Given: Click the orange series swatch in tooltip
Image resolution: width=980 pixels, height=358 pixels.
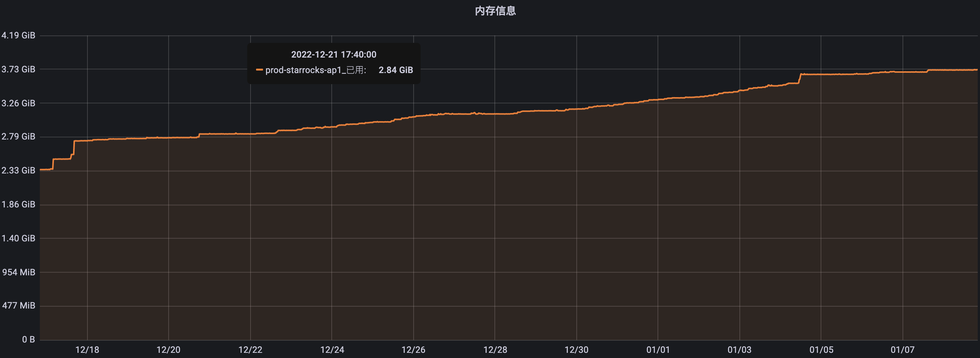Looking at the screenshot, I should [259, 70].
